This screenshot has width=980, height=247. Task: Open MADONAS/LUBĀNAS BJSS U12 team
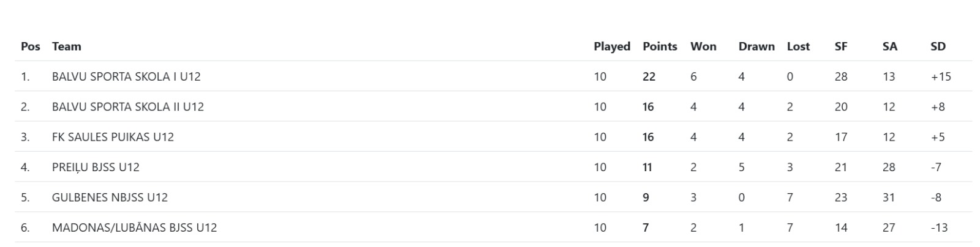[134, 227]
